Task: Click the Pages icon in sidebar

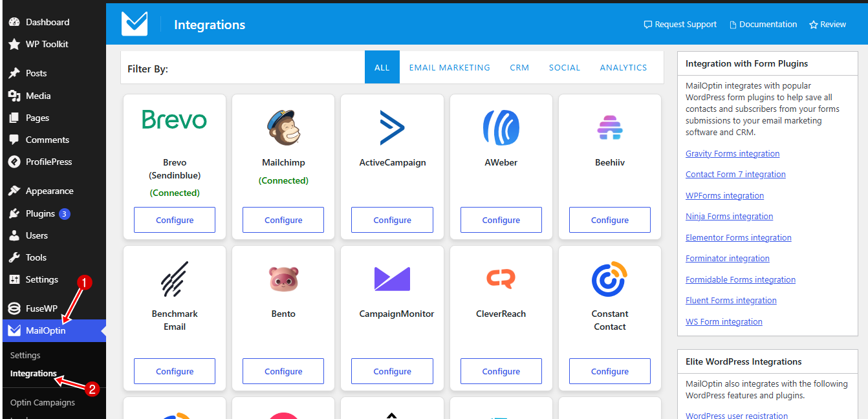Action: click(x=14, y=118)
